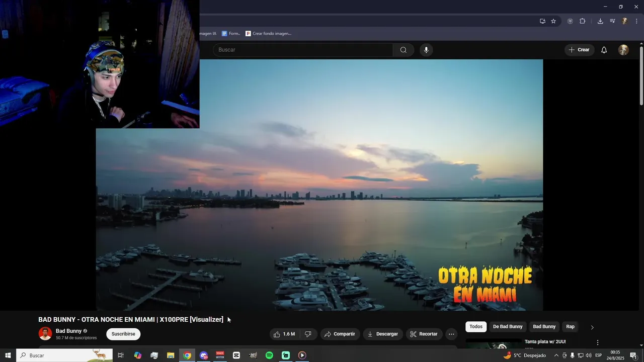Open YouTube notifications bell

pos(604,50)
